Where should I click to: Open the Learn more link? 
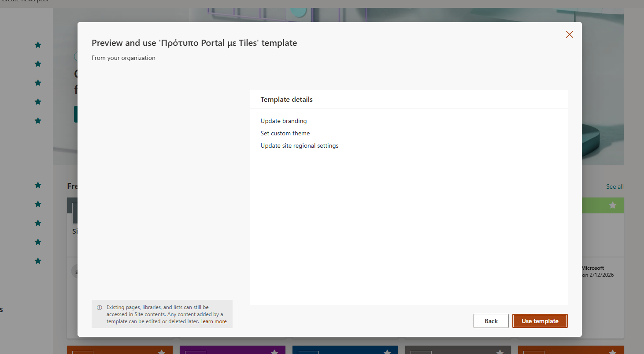point(213,321)
